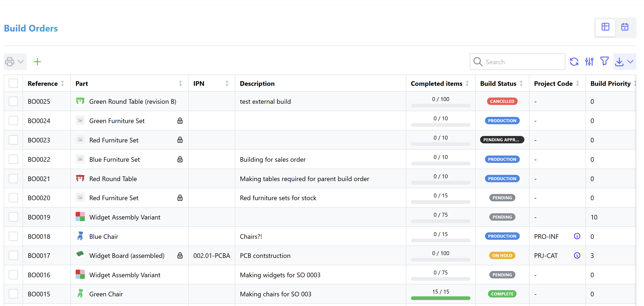Click the search magnifier icon

pyautogui.click(x=478, y=61)
